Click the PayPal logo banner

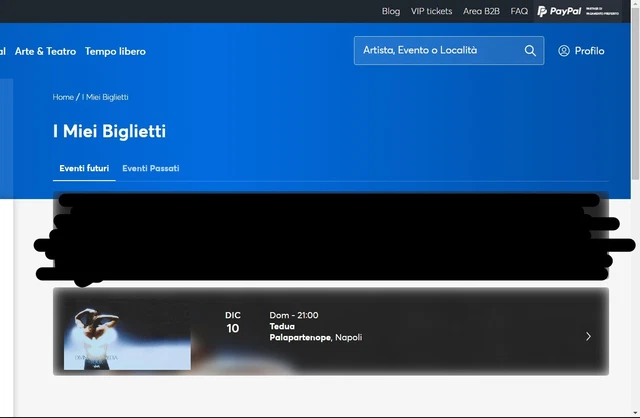578,11
